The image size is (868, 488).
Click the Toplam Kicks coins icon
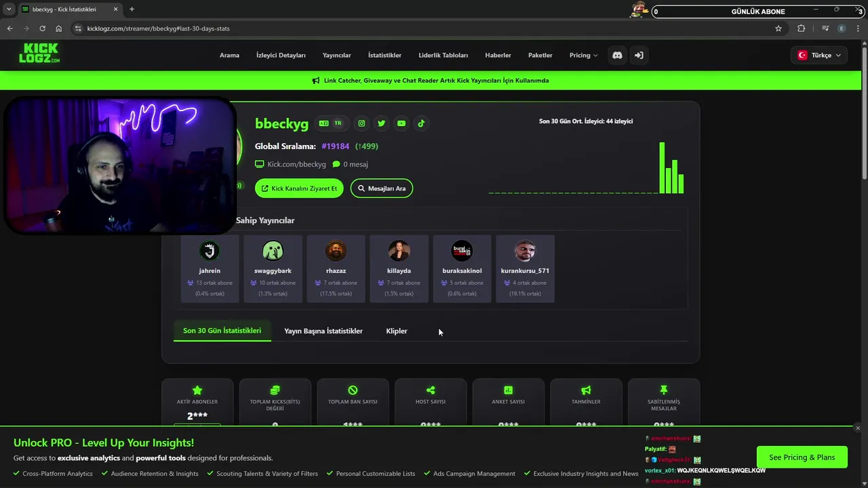point(275,390)
